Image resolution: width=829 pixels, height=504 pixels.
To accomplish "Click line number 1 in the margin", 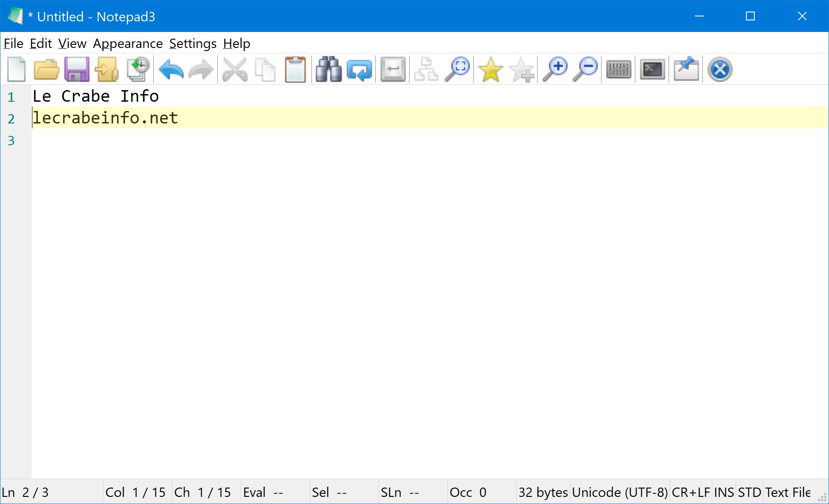I will [x=11, y=97].
